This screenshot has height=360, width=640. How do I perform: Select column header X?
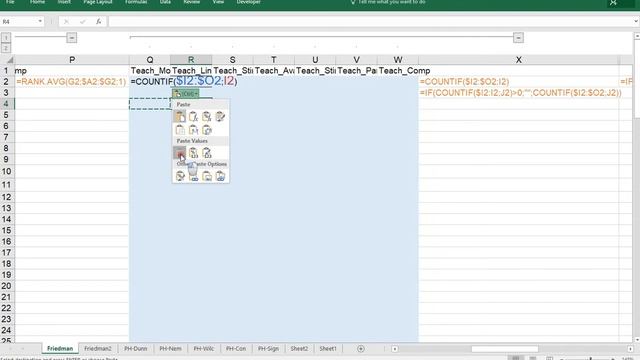518,60
